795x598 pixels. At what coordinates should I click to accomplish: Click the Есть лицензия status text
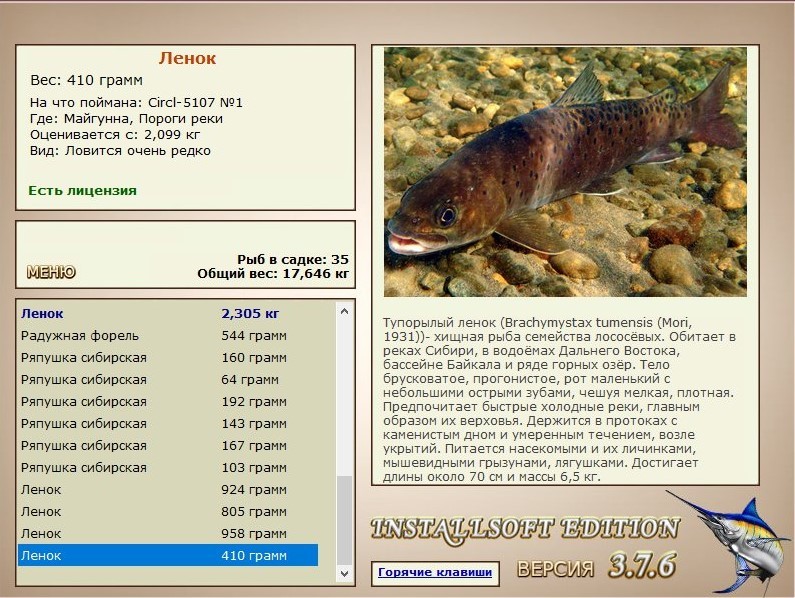tap(82, 191)
